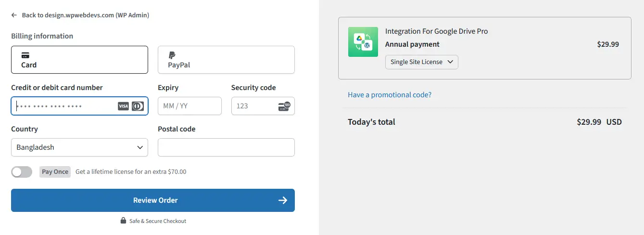Click the arrow icon on Review Order button

[x=283, y=200]
